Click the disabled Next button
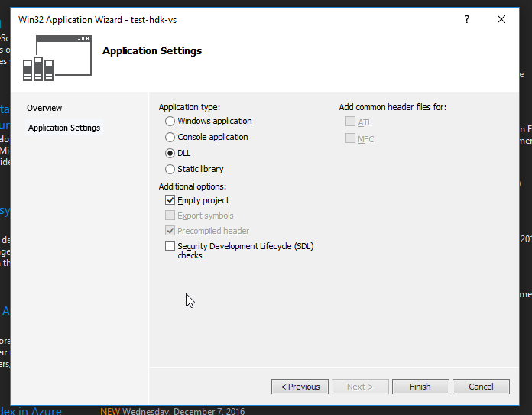The width and height of the screenshot is (532, 415). 360,387
